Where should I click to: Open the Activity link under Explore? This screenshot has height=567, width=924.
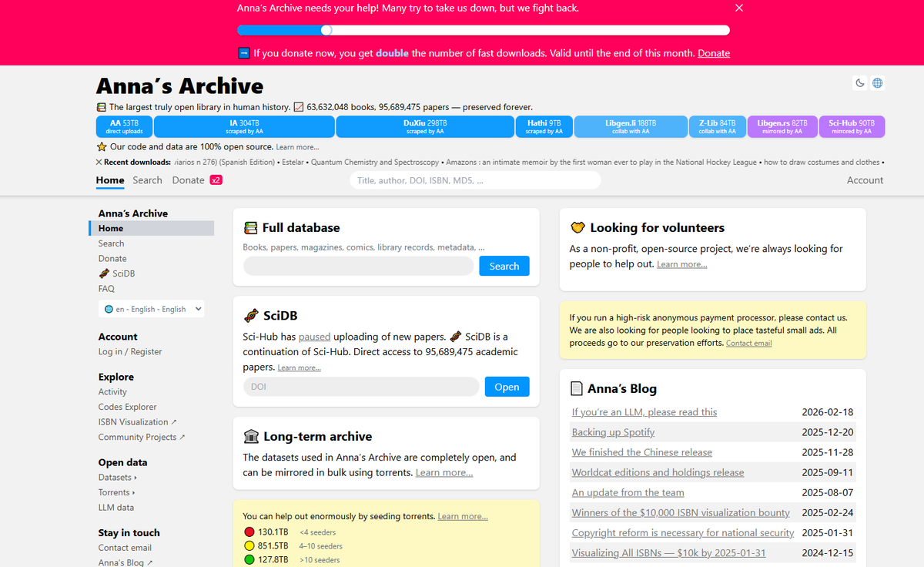coord(112,392)
